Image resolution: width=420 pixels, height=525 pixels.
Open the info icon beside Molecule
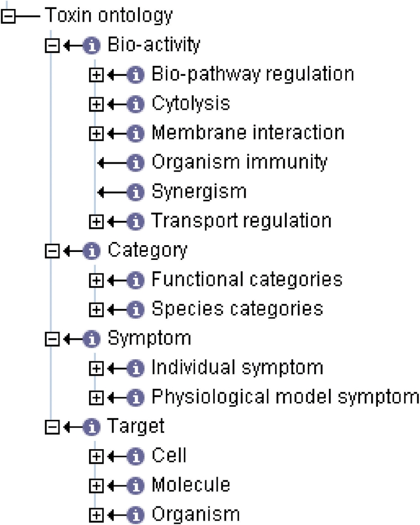click(x=136, y=486)
